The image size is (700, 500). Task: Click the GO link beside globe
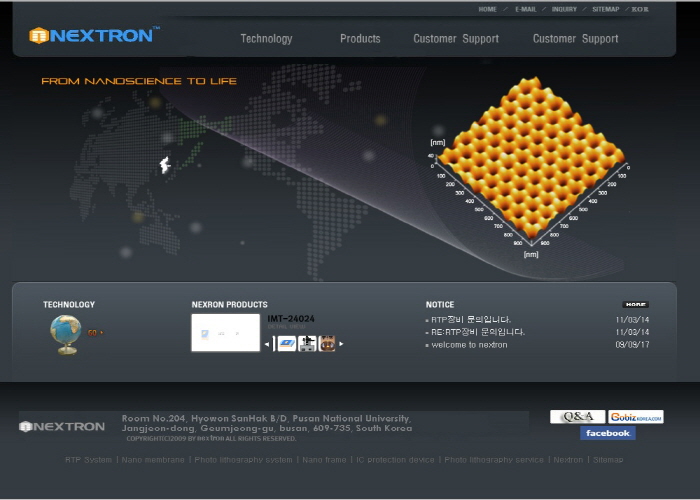tap(95, 333)
